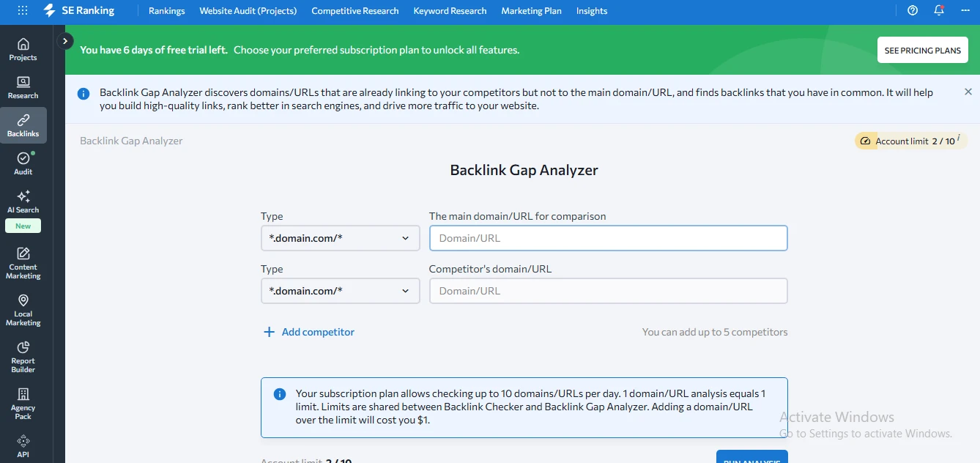
Task: Focus the Competitor's domain/URL input field
Action: tap(608, 291)
